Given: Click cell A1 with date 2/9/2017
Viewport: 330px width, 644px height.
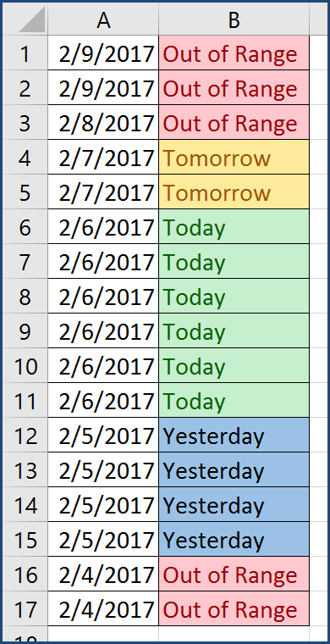Looking at the screenshot, I should pyautogui.click(x=103, y=53).
